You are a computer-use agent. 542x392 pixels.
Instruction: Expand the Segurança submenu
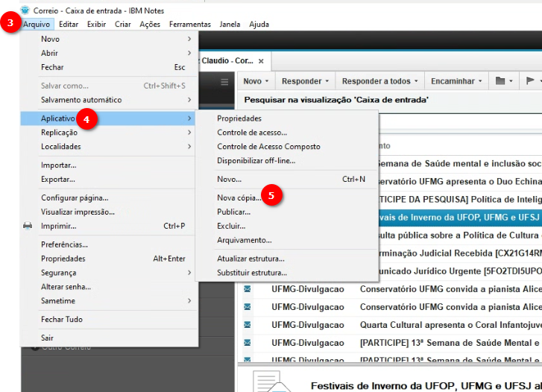[110, 273]
